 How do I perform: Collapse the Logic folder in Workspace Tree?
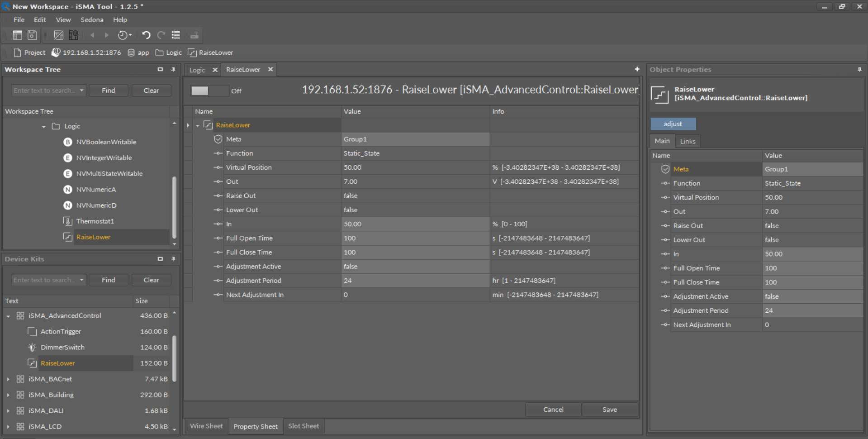pos(43,126)
